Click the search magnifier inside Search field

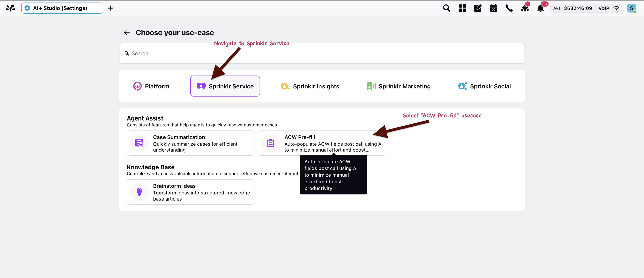(x=127, y=53)
